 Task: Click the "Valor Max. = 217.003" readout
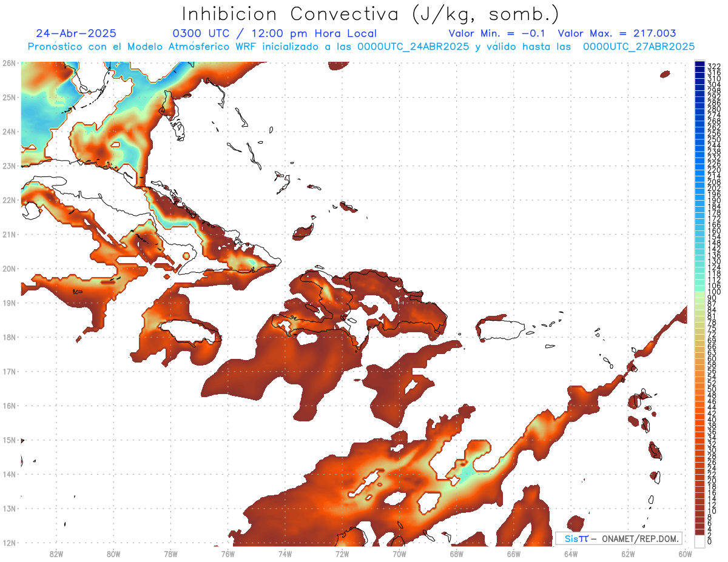[617, 34]
